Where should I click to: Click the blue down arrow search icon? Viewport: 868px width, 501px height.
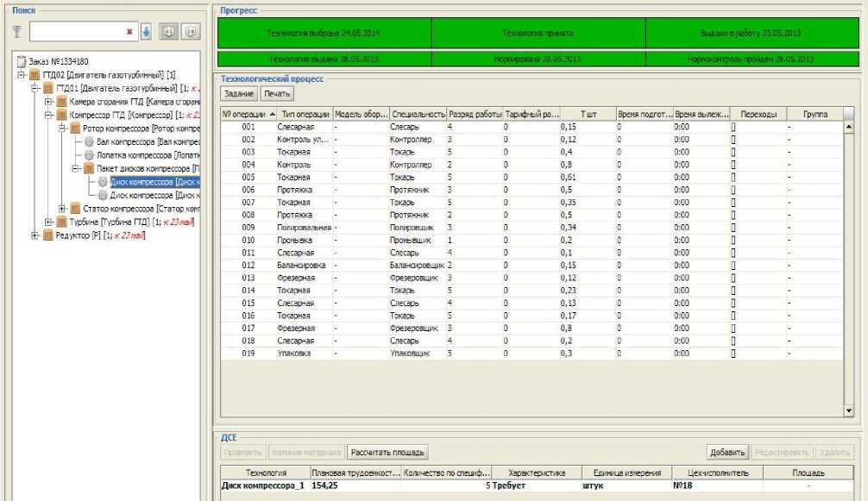point(146,32)
